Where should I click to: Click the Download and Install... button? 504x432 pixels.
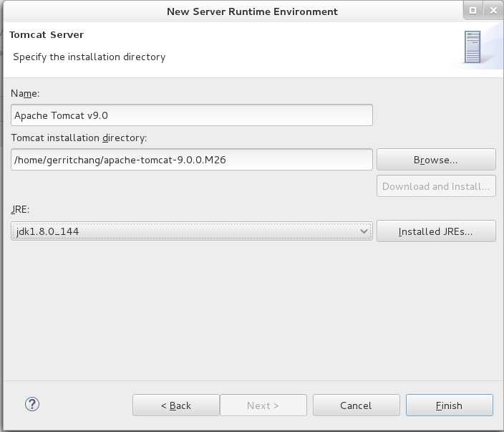[x=436, y=186]
